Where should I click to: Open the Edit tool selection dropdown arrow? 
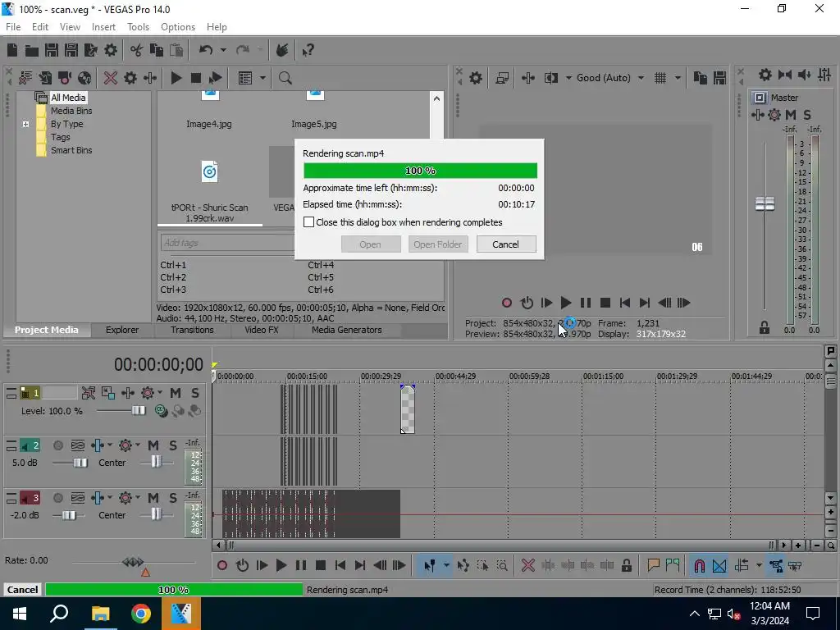tap(445, 565)
